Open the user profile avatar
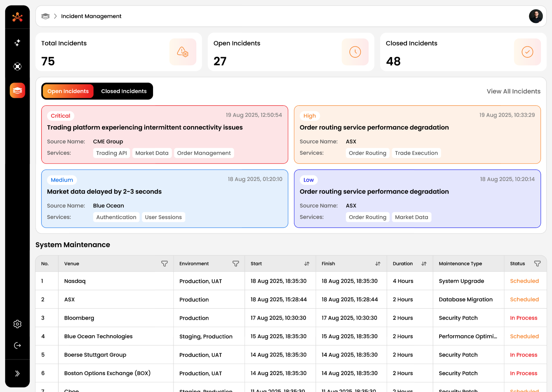This screenshot has height=392, width=552. [x=535, y=16]
